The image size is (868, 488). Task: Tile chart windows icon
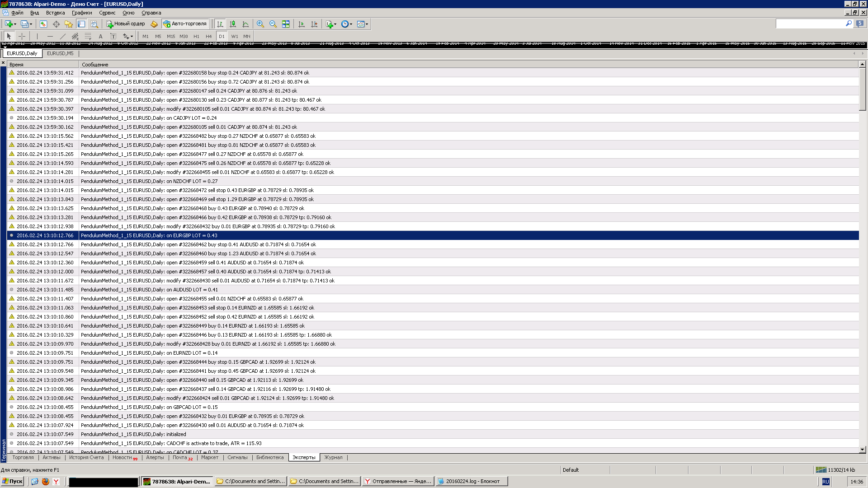click(x=286, y=24)
